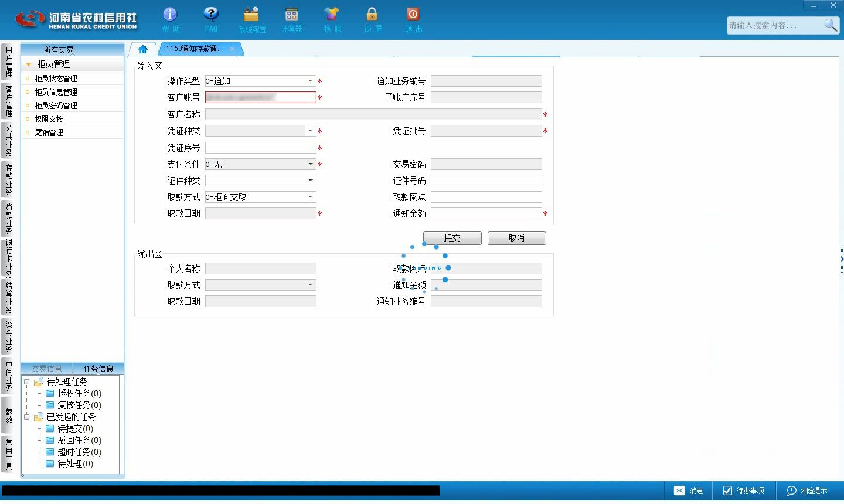Switch to the 任务信息 tab

(x=98, y=369)
